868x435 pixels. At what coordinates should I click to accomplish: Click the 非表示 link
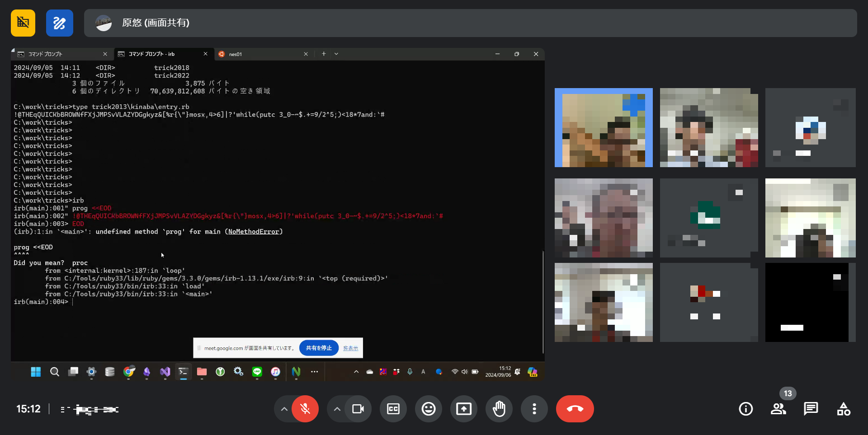pyautogui.click(x=350, y=348)
